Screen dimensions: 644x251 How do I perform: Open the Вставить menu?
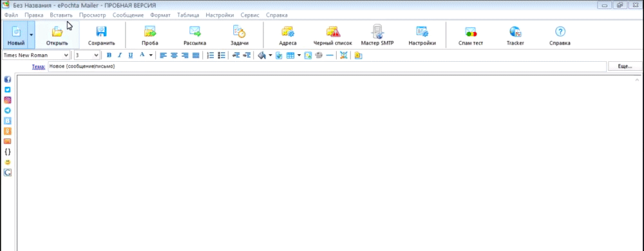point(61,15)
